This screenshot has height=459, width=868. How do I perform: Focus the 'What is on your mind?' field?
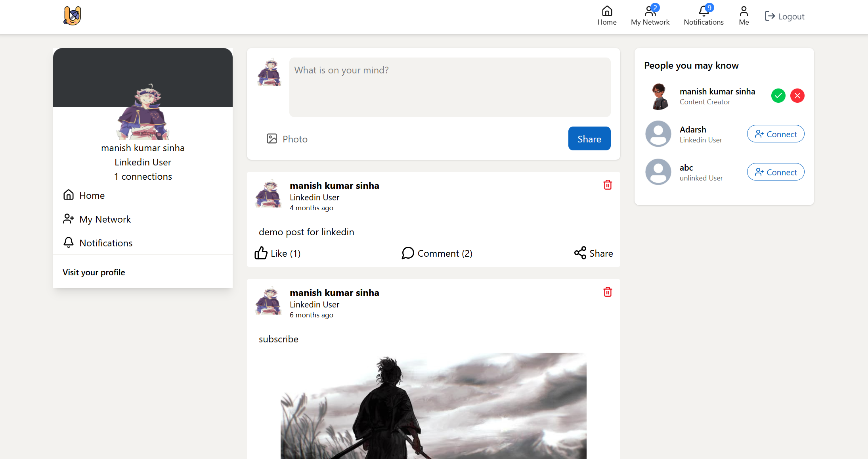tap(449, 87)
